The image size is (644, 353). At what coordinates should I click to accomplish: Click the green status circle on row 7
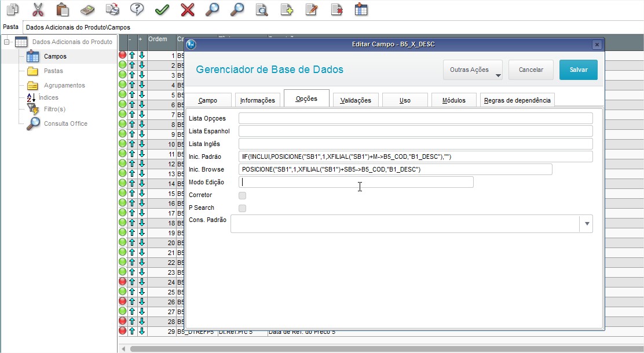[122, 114]
